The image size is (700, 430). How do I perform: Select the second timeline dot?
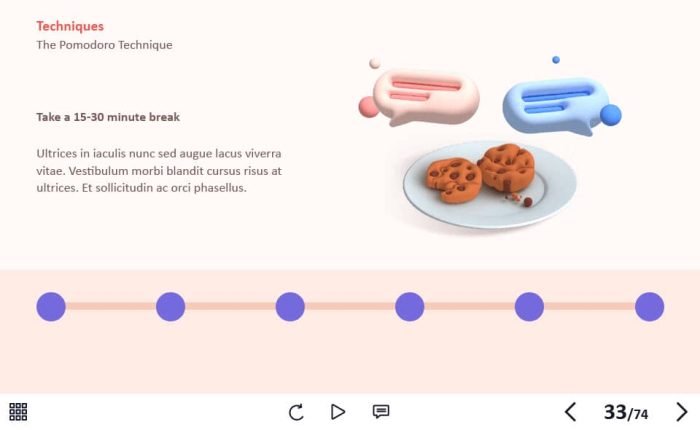coord(171,307)
